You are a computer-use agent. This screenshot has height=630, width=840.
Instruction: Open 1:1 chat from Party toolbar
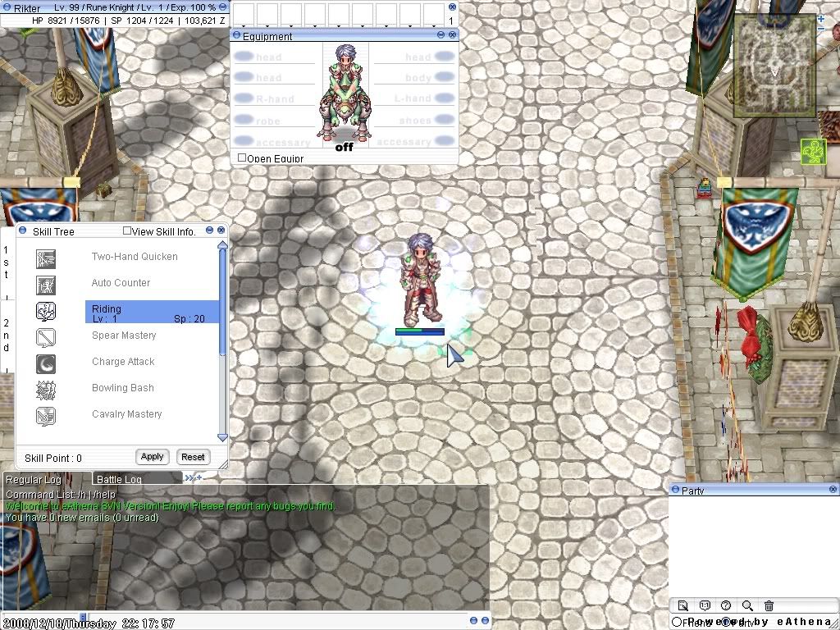[705, 605]
